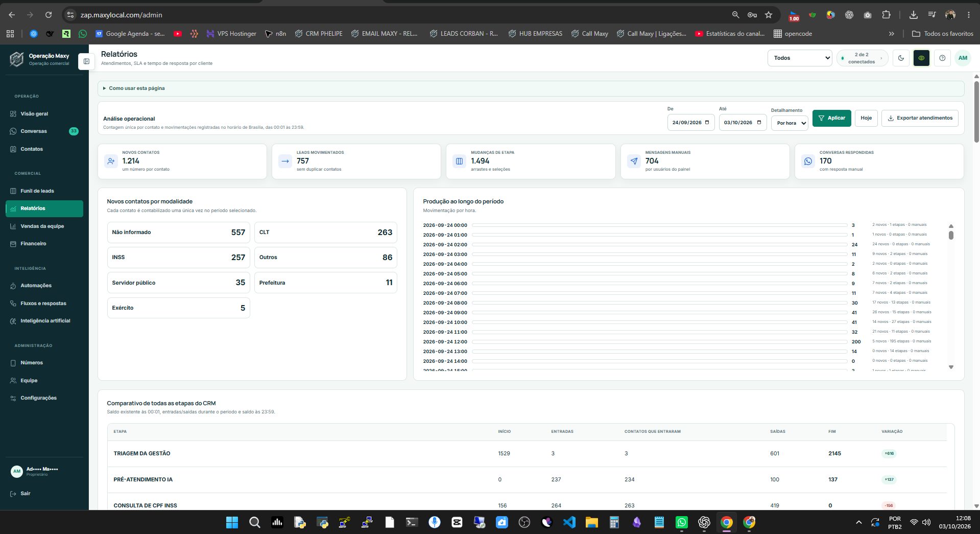Click the Operação Maxy logo

point(17,59)
